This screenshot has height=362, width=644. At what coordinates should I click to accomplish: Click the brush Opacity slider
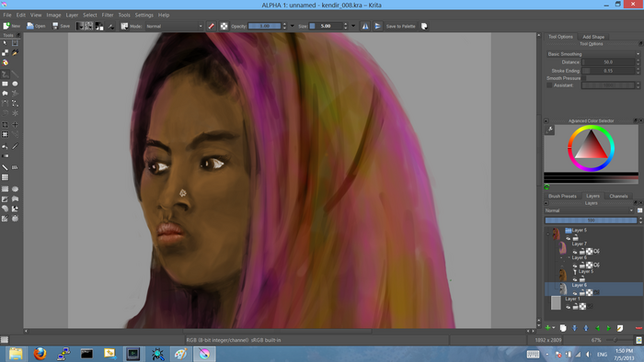[265, 26]
